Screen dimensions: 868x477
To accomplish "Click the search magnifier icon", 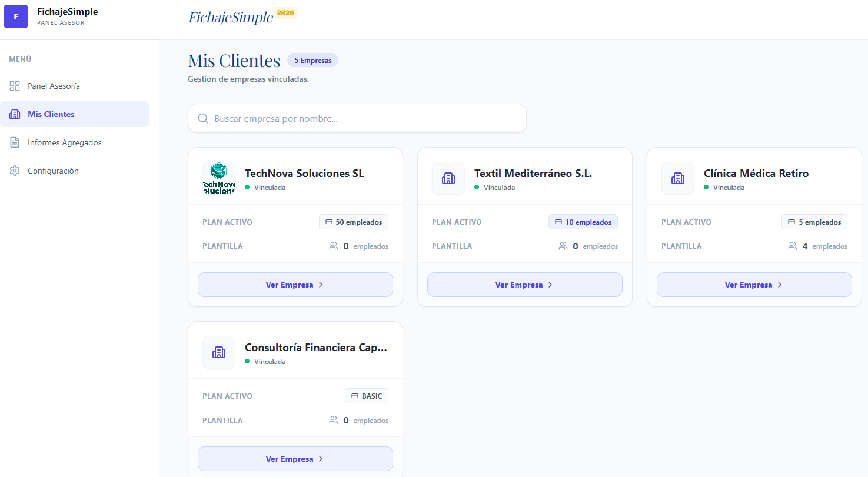I will [x=202, y=118].
